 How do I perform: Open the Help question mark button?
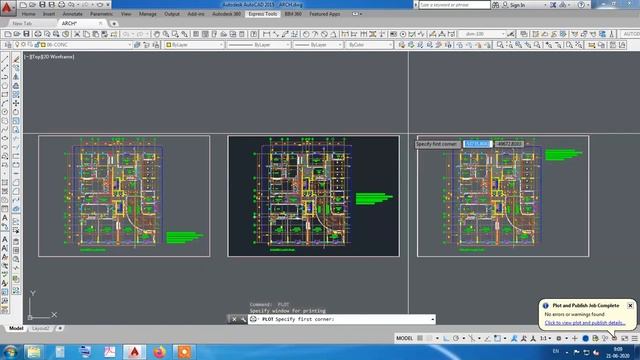point(581,5)
